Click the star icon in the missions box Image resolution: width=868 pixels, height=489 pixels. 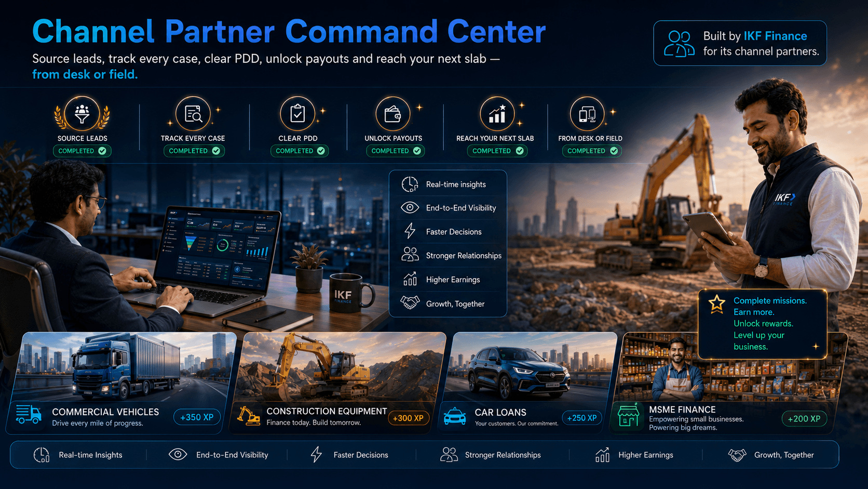click(x=717, y=303)
